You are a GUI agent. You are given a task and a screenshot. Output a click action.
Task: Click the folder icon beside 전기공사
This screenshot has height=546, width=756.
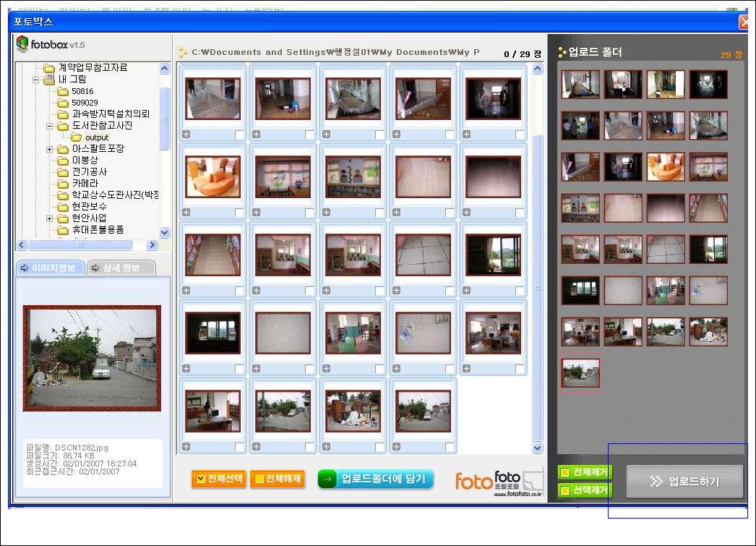pos(63,172)
